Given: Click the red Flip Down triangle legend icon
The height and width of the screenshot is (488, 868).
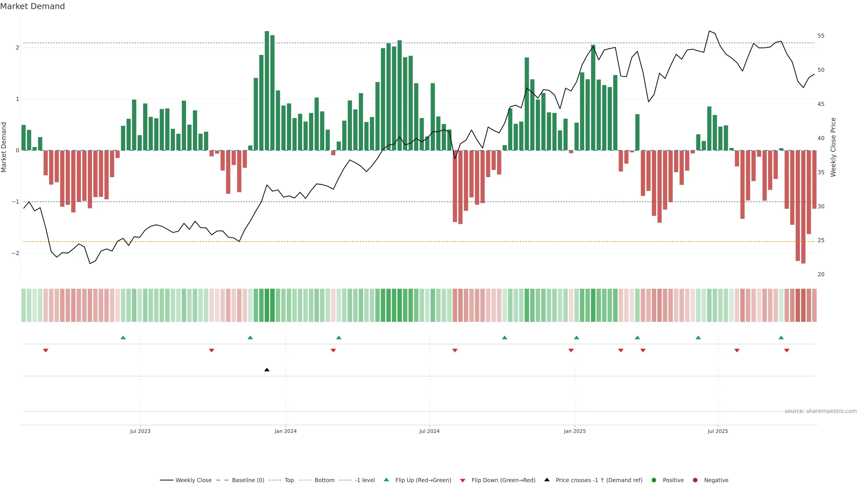Looking at the screenshot, I should pos(463,480).
